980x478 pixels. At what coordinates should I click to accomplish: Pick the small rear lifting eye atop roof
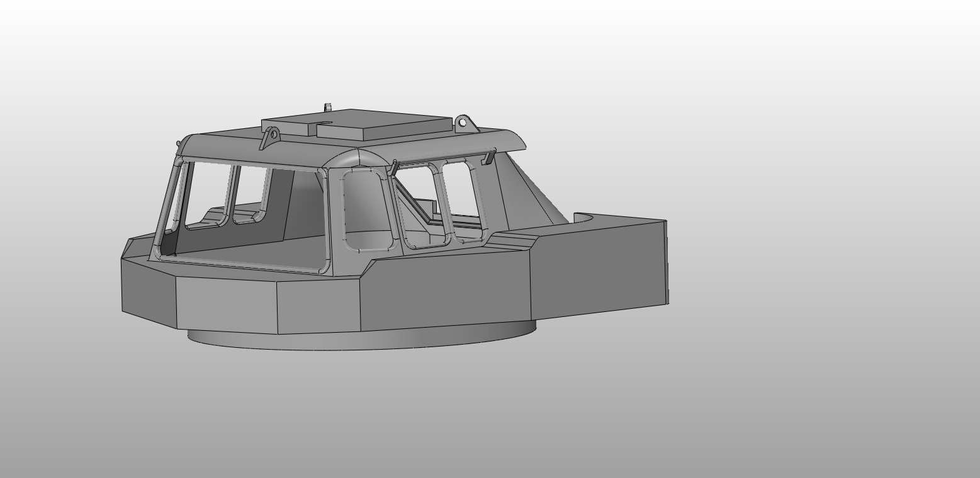pos(327,107)
